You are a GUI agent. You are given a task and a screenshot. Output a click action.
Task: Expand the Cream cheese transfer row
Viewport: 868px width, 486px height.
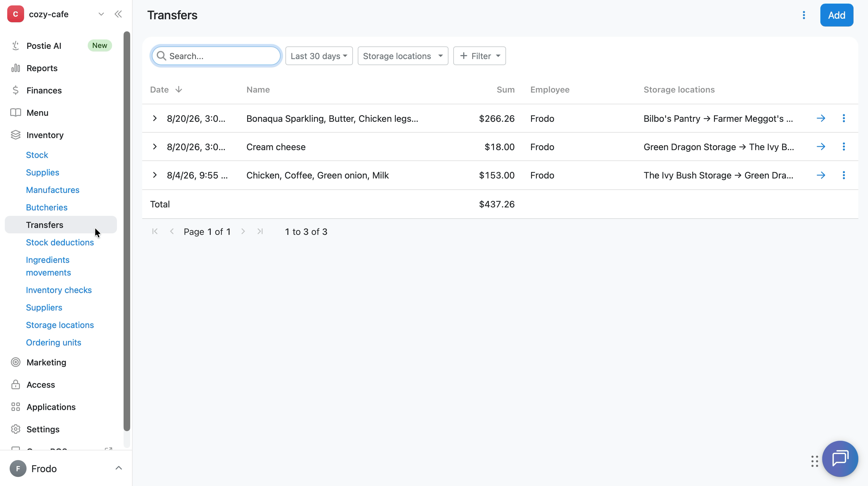pos(155,147)
